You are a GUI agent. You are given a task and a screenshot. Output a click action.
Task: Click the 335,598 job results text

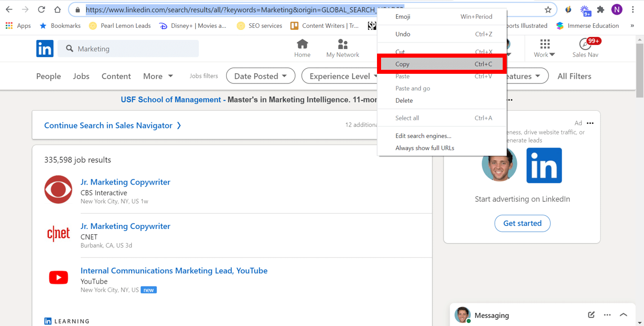(x=78, y=160)
